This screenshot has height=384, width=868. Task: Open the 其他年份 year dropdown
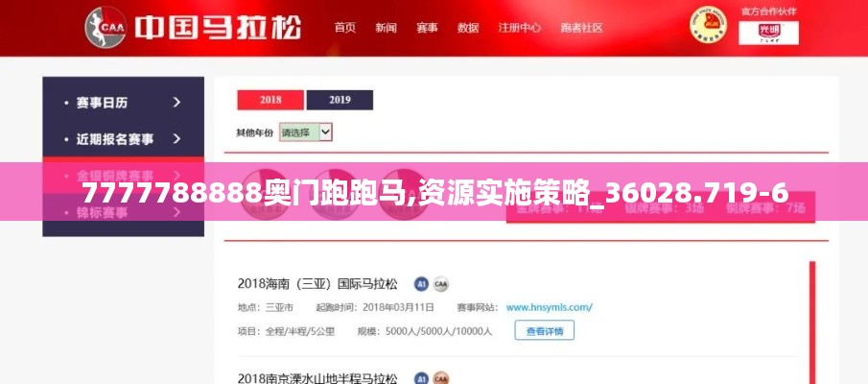(306, 132)
